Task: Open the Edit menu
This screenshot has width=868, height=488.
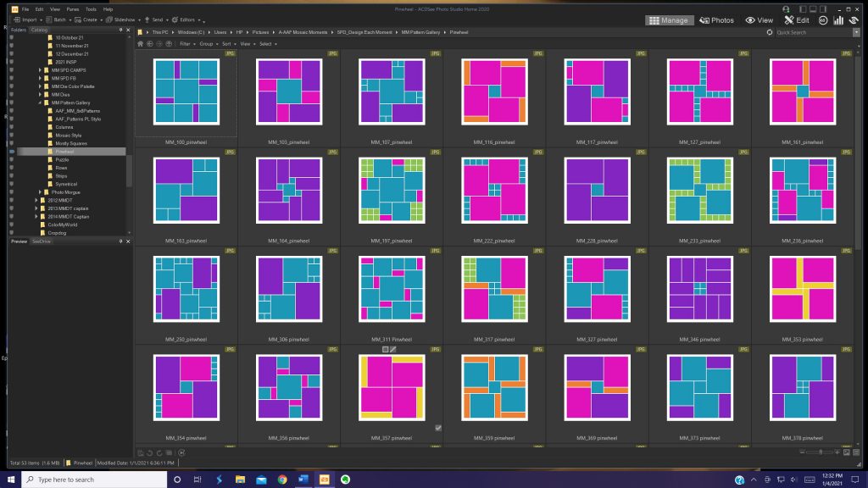Action: tap(39, 9)
